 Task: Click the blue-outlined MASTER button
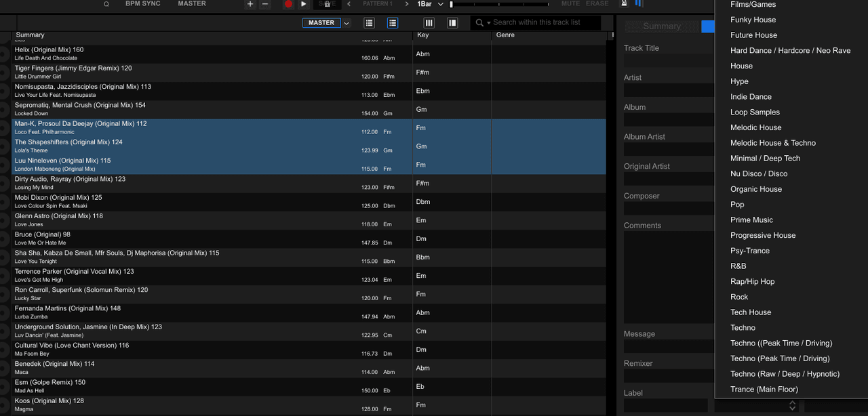click(x=321, y=23)
